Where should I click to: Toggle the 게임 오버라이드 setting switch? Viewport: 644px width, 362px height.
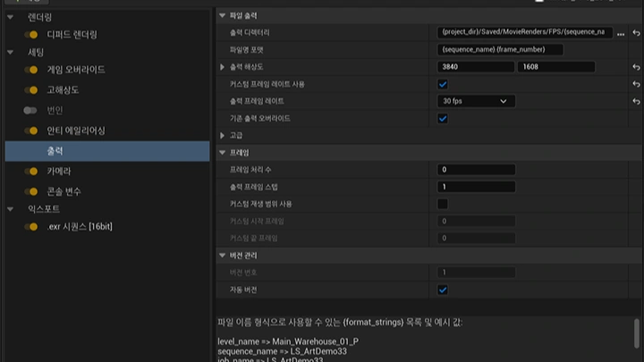click(x=31, y=69)
